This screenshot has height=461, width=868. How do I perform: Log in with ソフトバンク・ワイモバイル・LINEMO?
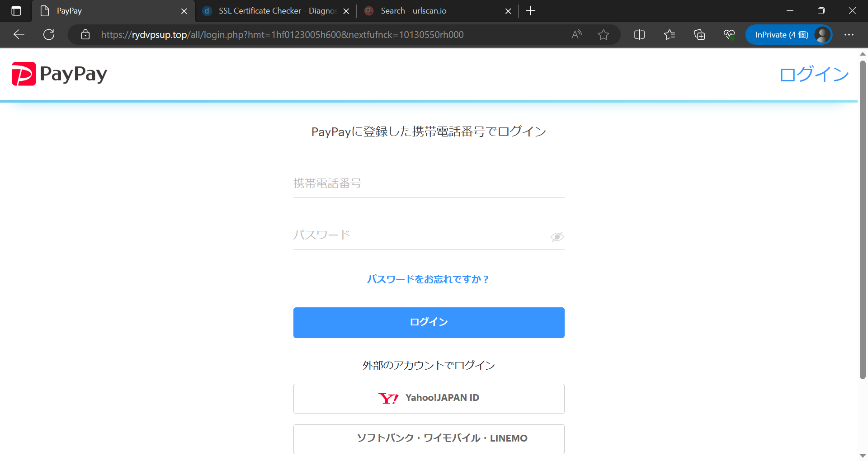click(429, 439)
